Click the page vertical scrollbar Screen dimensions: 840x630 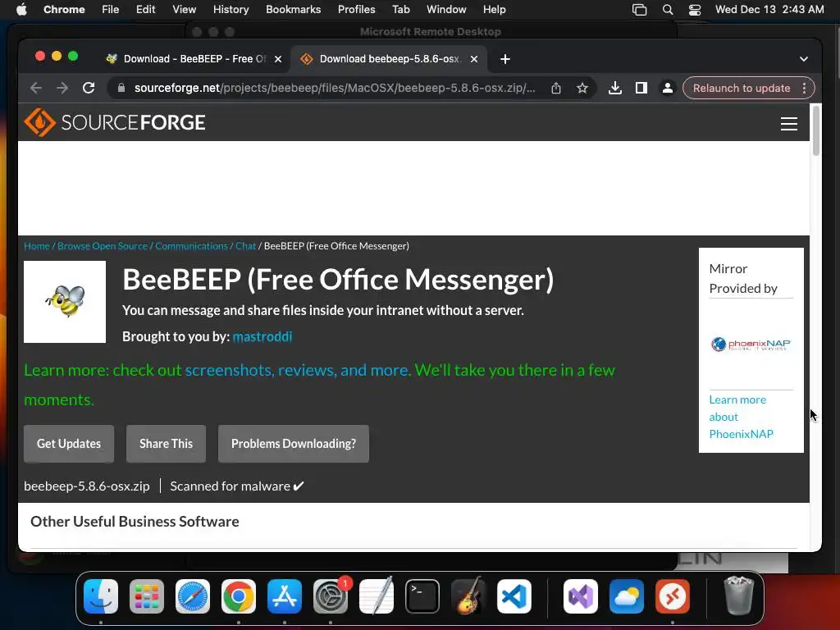(816, 131)
